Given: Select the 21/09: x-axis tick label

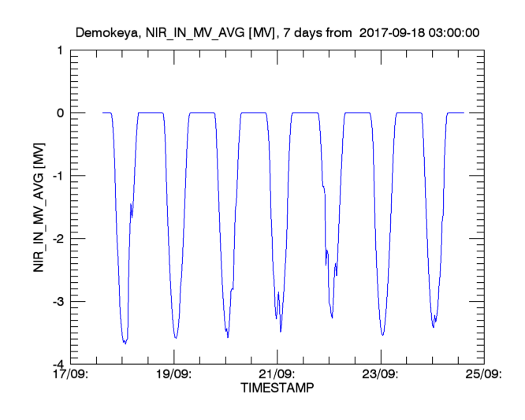Looking at the screenshot, I should click(x=277, y=374).
